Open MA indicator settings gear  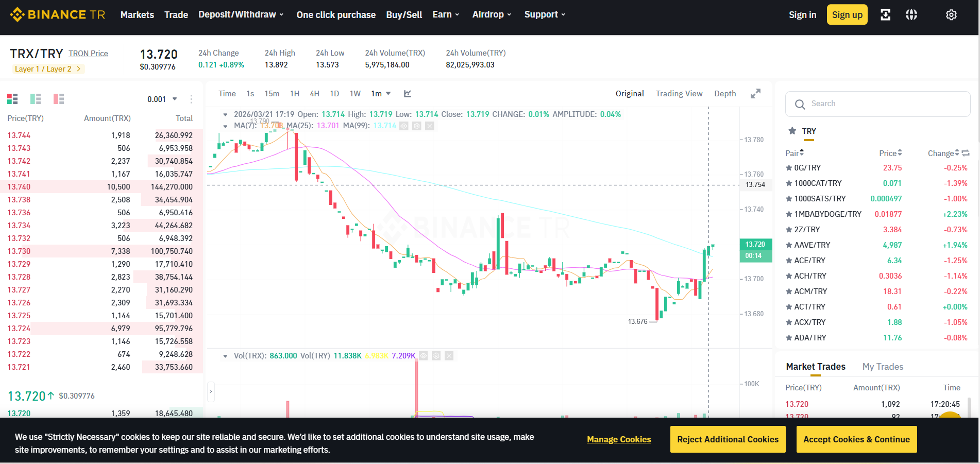[x=417, y=126]
